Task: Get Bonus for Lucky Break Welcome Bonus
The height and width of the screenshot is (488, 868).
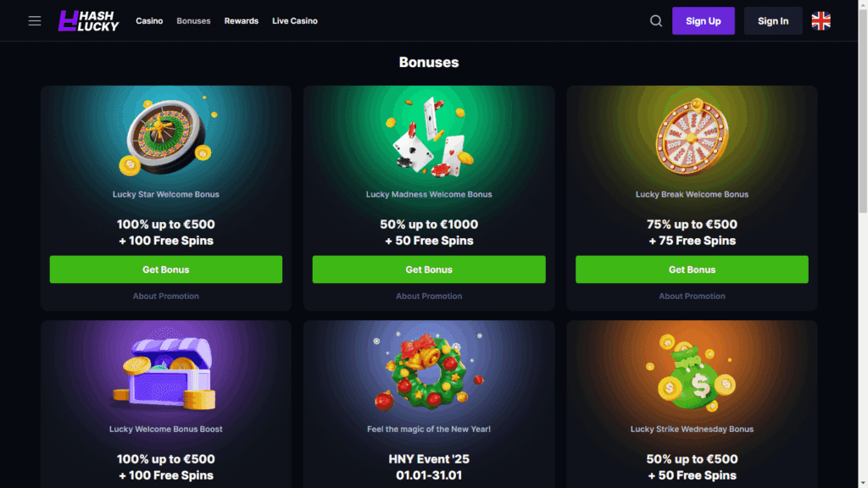Action: point(692,269)
